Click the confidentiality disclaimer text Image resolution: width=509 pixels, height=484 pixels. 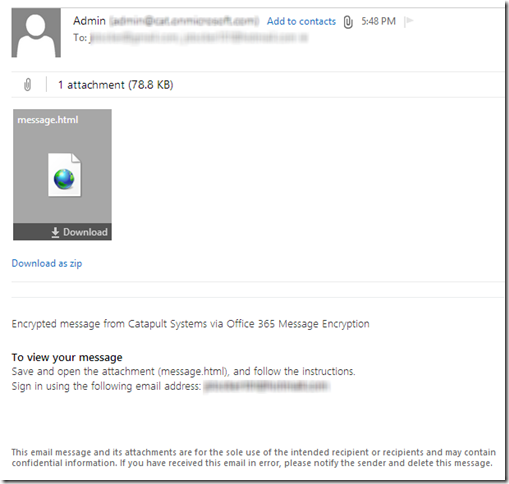click(254, 457)
